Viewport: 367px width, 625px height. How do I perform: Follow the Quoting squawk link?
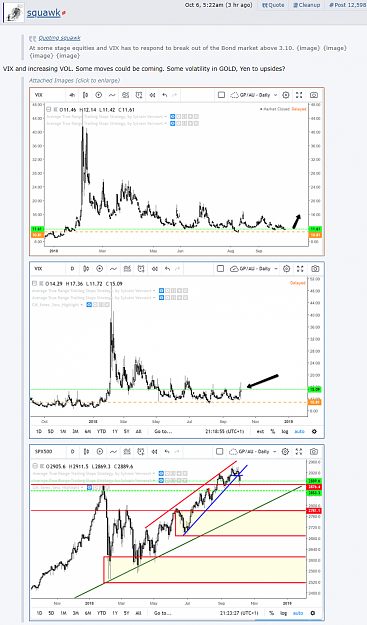click(59, 38)
